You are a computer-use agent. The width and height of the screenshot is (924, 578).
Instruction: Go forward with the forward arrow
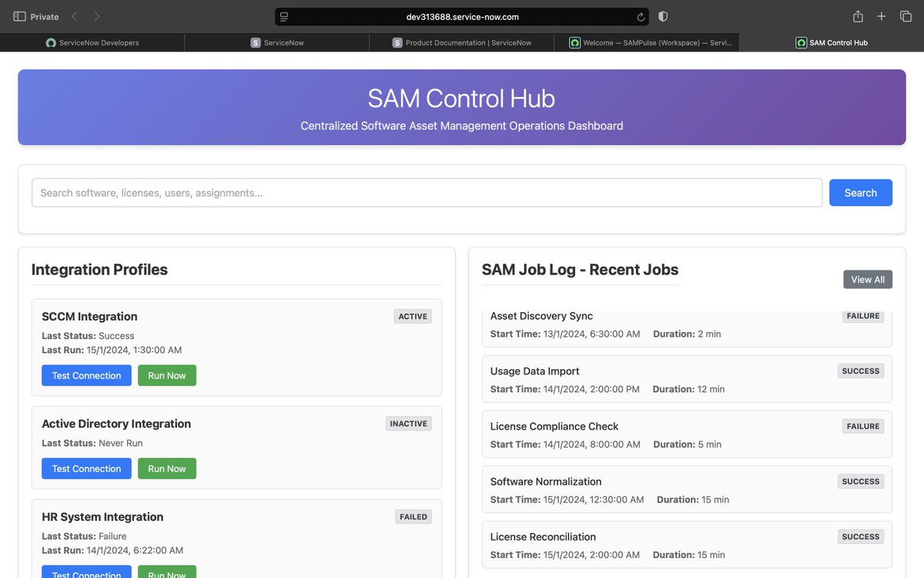[x=96, y=16]
